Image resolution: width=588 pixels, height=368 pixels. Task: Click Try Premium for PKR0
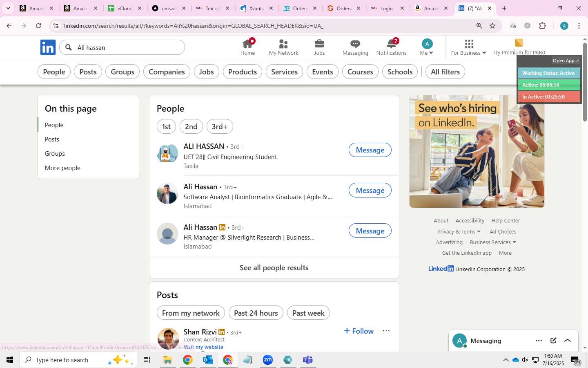point(519,47)
